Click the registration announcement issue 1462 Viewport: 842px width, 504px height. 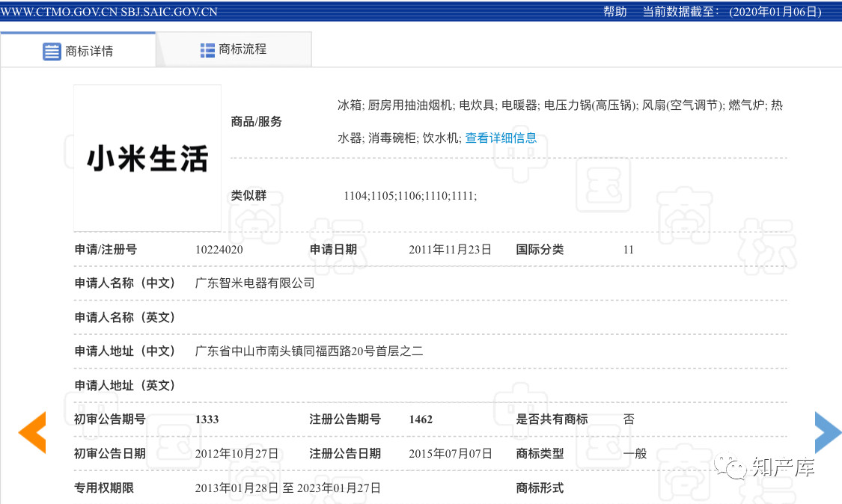(421, 420)
